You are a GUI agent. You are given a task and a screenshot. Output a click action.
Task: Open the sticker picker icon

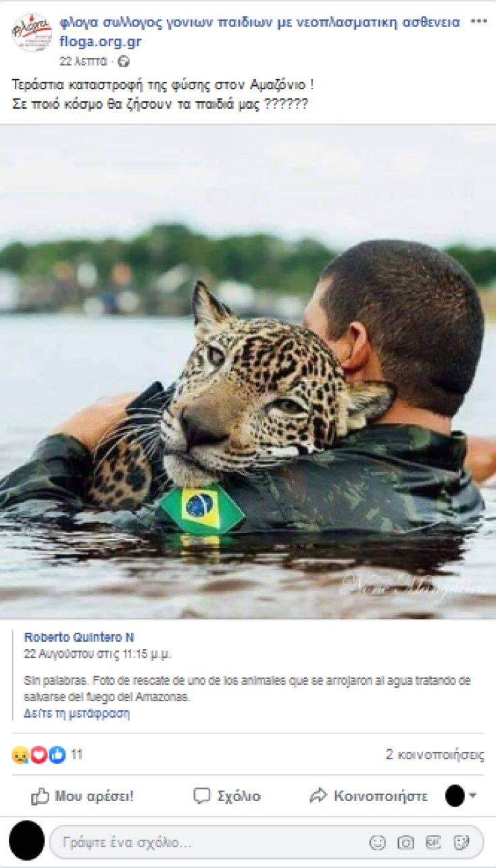462,842
